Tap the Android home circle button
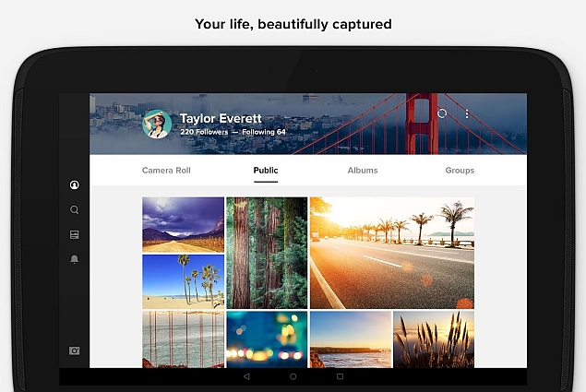 tap(293, 376)
